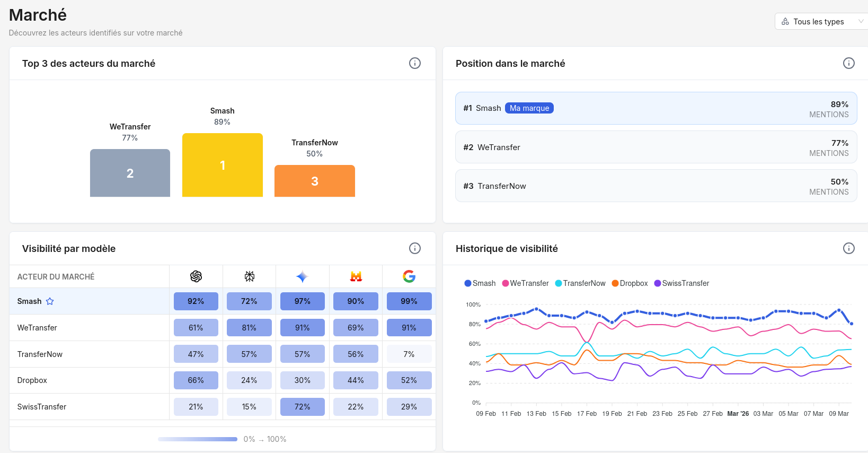
Task: Open the Tous les types dropdown
Action: [821, 21]
